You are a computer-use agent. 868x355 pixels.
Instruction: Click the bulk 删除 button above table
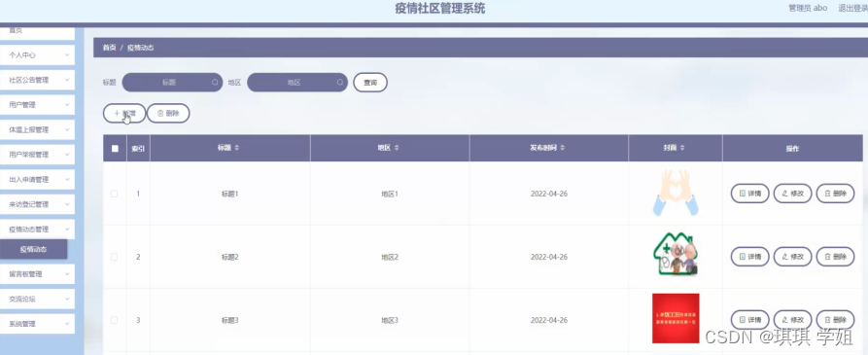tap(168, 113)
